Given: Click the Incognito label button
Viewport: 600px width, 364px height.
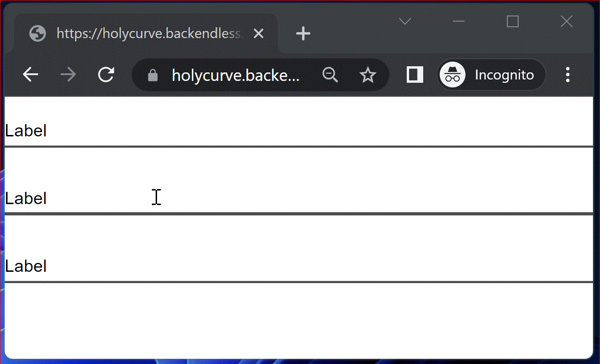Looking at the screenshot, I should click(504, 74).
